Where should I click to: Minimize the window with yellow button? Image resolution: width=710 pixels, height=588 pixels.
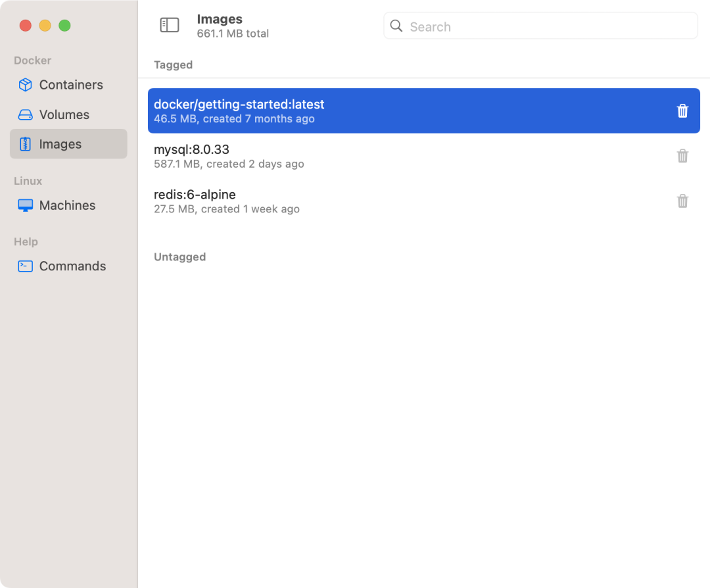[45, 26]
